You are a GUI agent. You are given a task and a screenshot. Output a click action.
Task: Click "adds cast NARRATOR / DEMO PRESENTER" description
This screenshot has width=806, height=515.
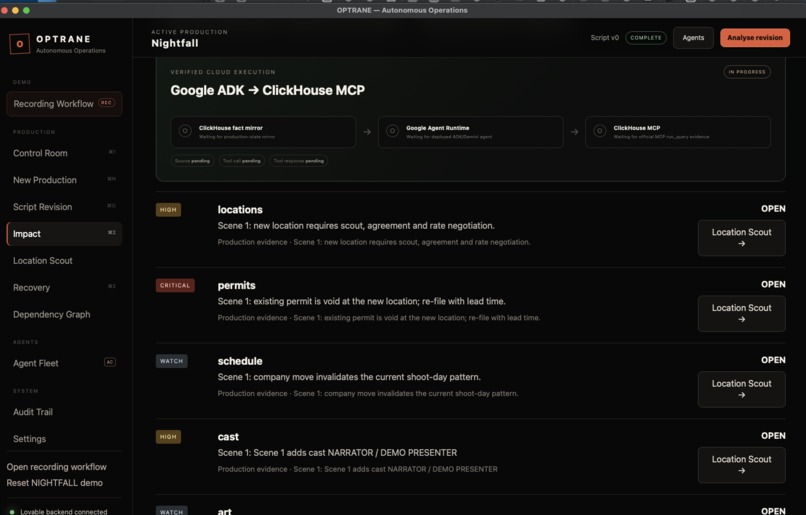tap(337, 453)
